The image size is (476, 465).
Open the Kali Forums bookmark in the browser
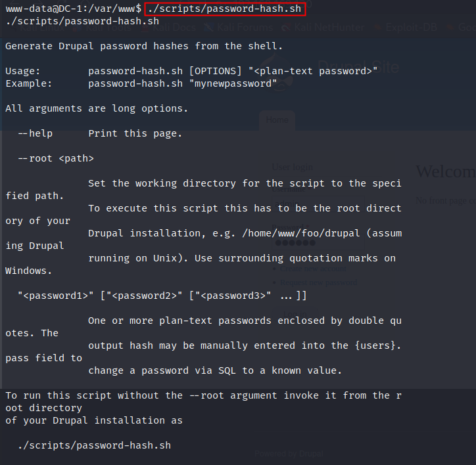click(239, 28)
